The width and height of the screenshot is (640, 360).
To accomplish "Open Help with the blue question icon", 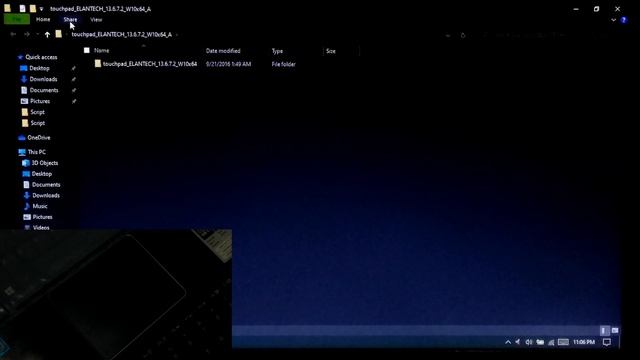I will coord(624,20).
